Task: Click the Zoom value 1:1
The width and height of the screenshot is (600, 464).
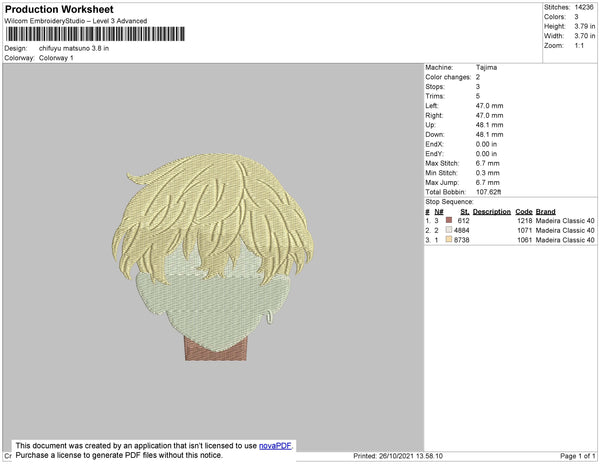Action: click(x=579, y=46)
